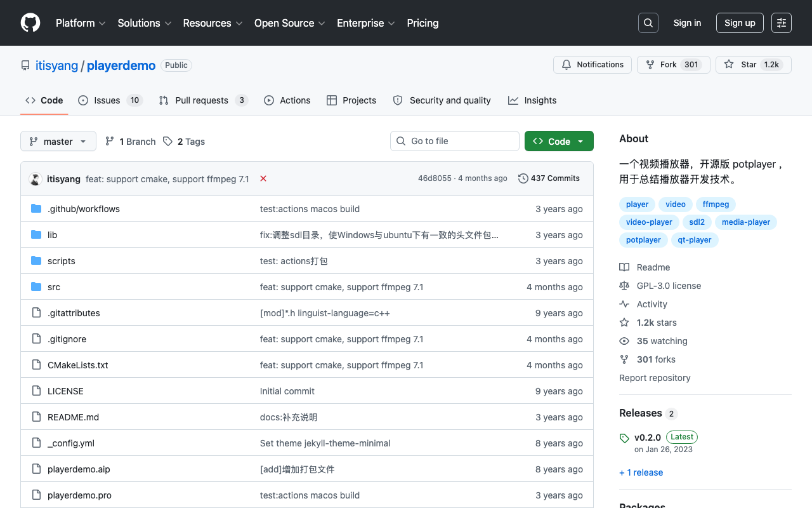The image size is (812, 508).
Task: Expand the Platform menu
Action: click(81, 23)
